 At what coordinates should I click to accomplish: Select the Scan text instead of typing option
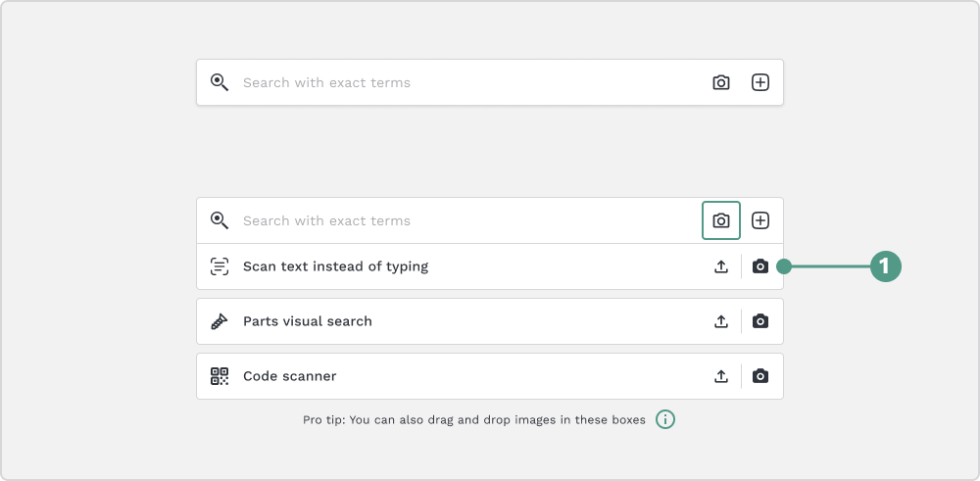click(489, 266)
